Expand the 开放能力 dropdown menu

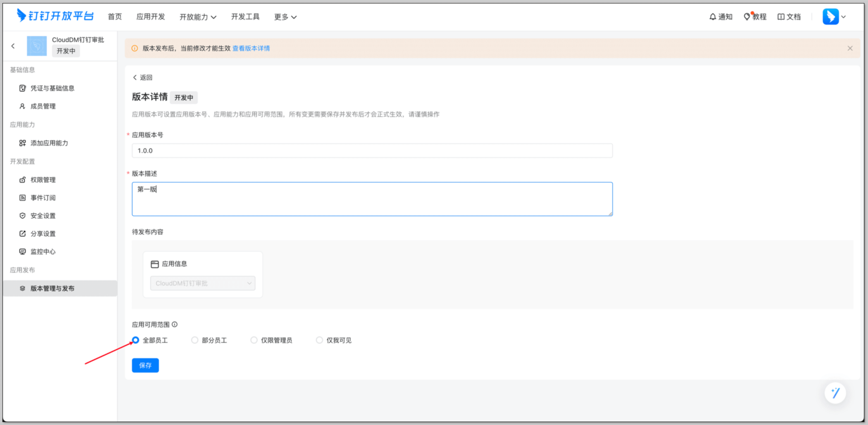[198, 17]
